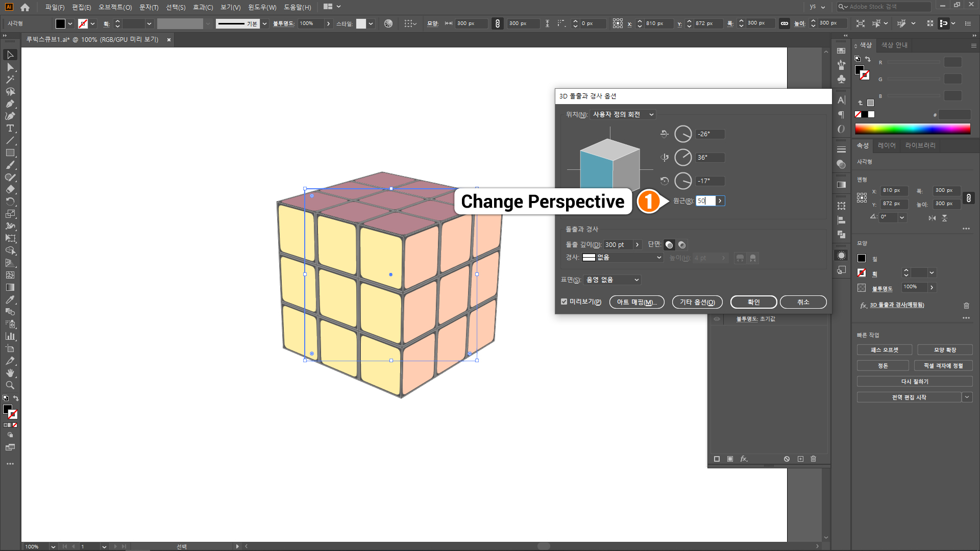This screenshot has width=980, height=551.
Task: Open the 효과(C) menu
Action: (203, 7)
